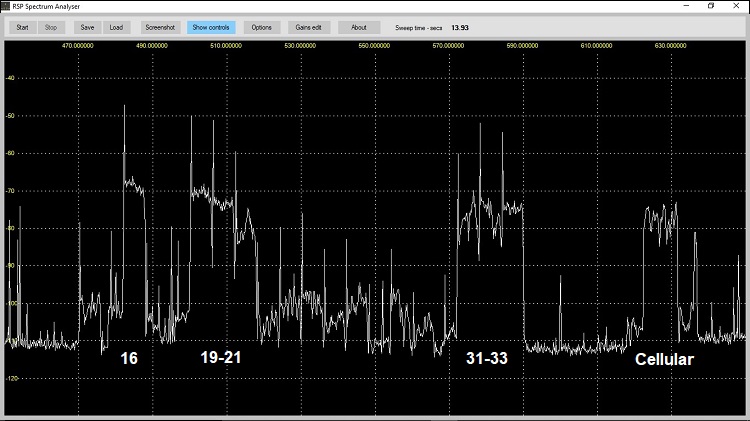Image resolution: width=750 pixels, height=421 pixels.
Task: Click the 19-21 channel annotation label
Action: tap(220, 356)
